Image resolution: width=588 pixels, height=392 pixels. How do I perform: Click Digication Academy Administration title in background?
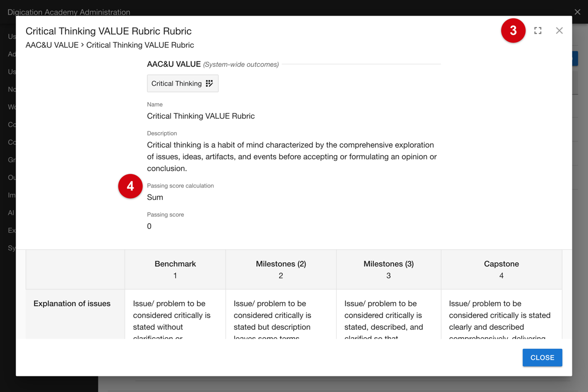click(69, 12)
